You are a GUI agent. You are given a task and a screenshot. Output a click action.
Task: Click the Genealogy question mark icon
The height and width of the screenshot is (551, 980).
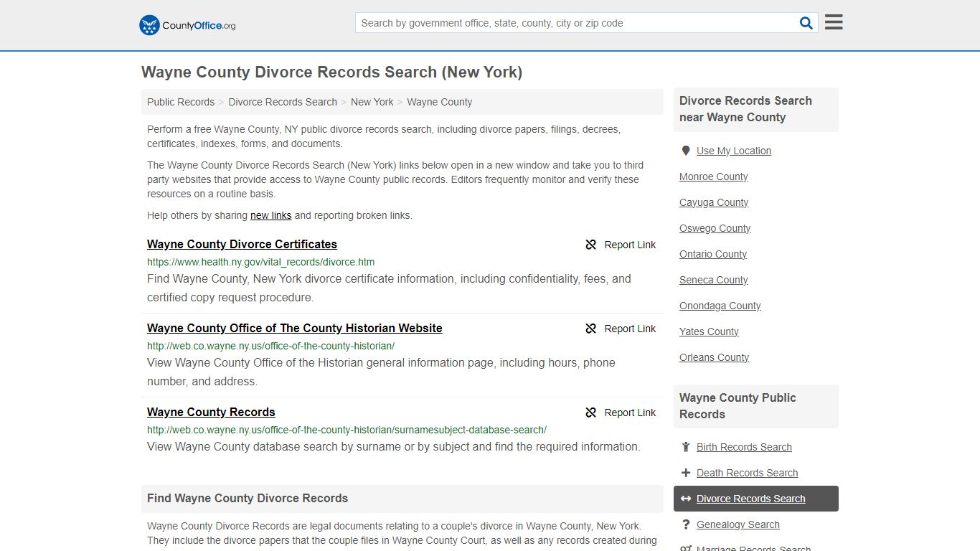tap(686, 524)
